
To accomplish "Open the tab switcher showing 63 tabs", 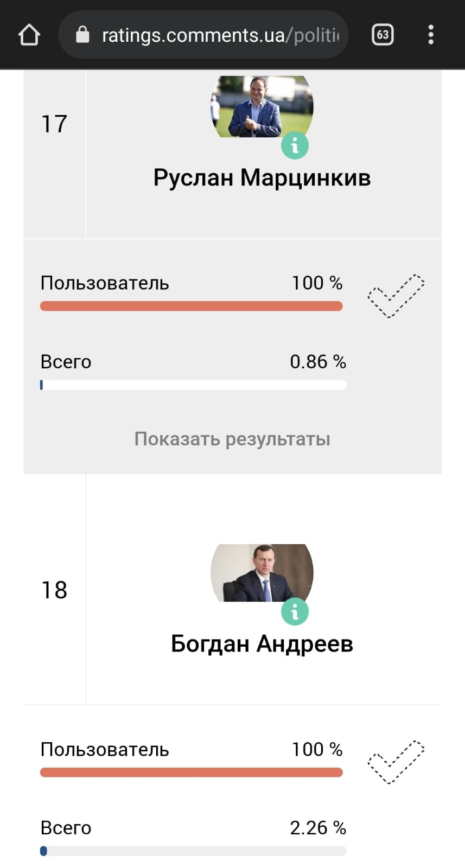I will coord(383,35).
